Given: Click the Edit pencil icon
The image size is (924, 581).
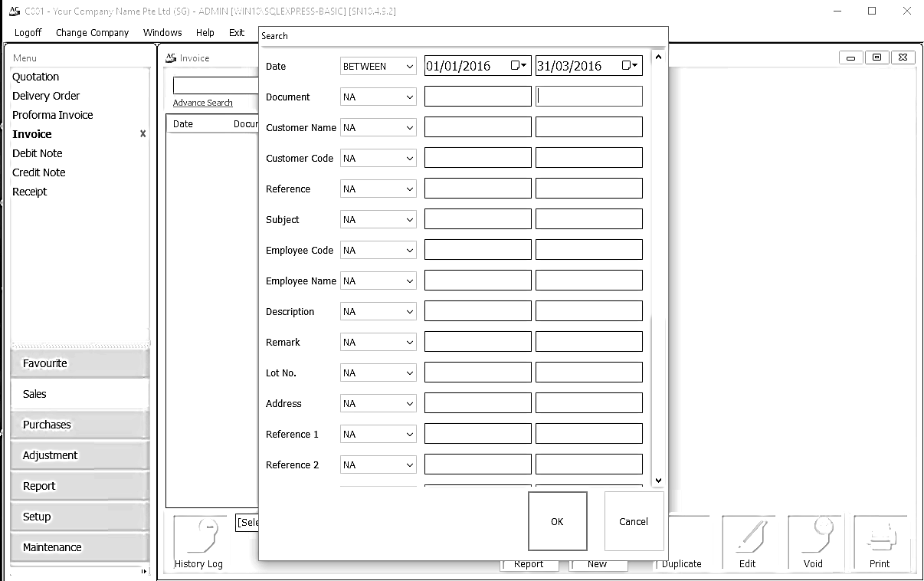Looking at the screenshot, I should [x=748, y=544].
